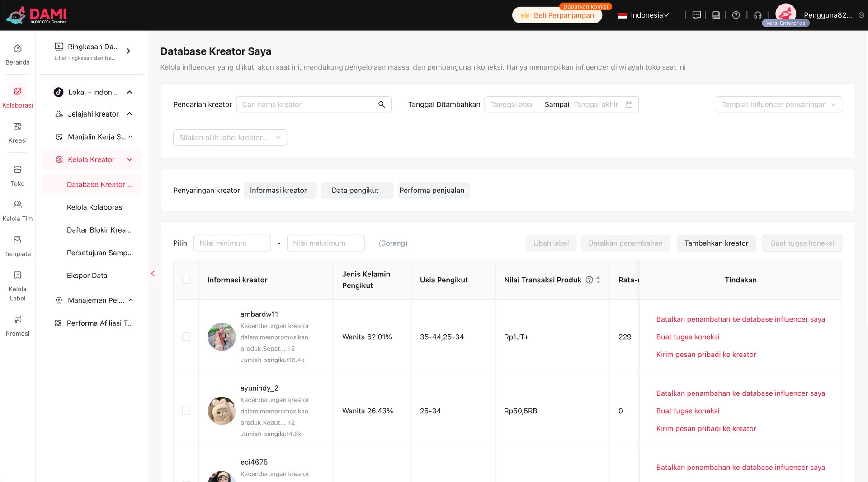868x482 pixels.
Task: Collapse Lokal - Indon... menu
Action: 130,92
